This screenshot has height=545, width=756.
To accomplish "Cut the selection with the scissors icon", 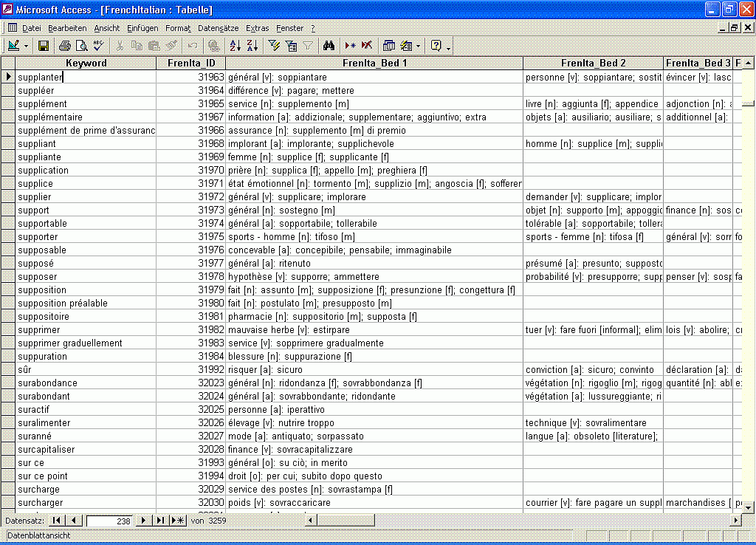I will pos(120,46).
